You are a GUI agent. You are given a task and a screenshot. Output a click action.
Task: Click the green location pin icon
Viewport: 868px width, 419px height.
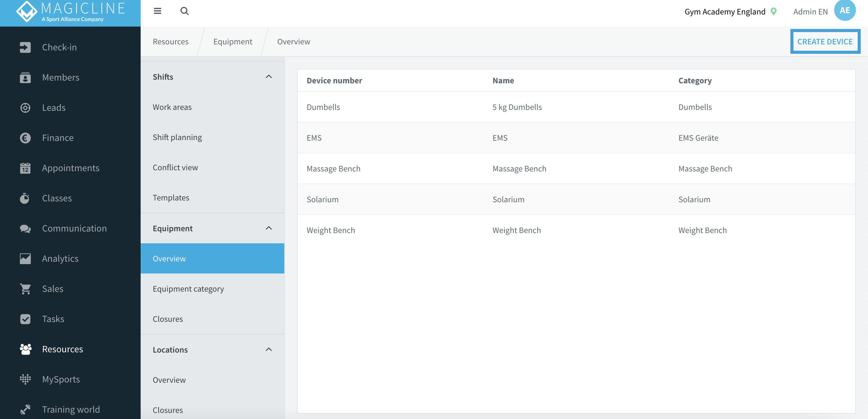[x=774, y=12]
